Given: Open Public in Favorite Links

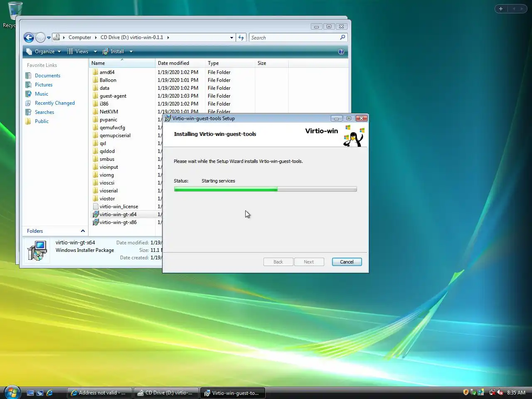Looking at the screenshot, I should pos(42,121).
